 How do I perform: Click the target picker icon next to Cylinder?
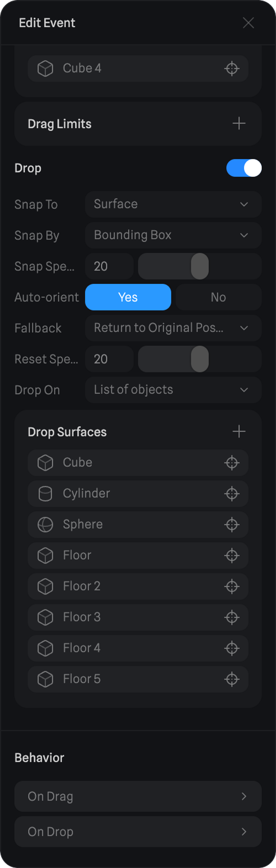(232, 494)
